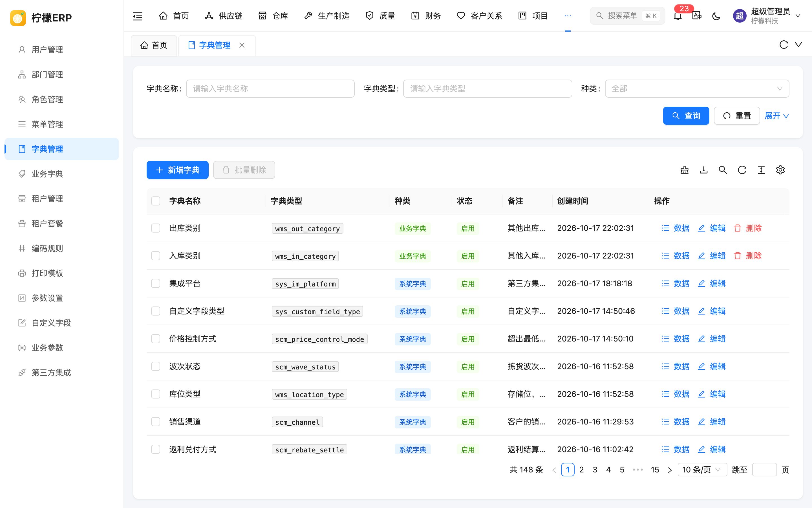Image resolution: width=812 pixels, height=508 pixels.
Task: Open 数据 for 库位类型 row
Action: (676, 394)
